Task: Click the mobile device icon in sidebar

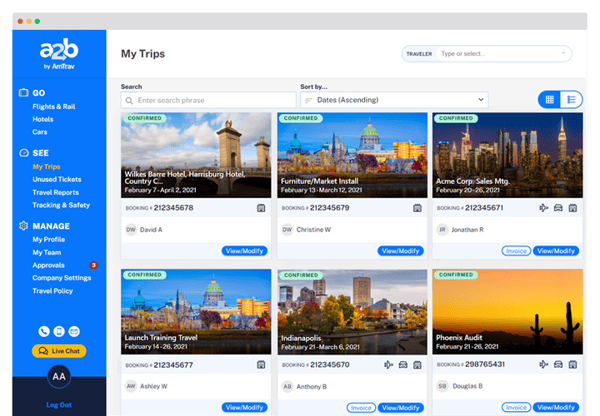Action: pos(59,331)
